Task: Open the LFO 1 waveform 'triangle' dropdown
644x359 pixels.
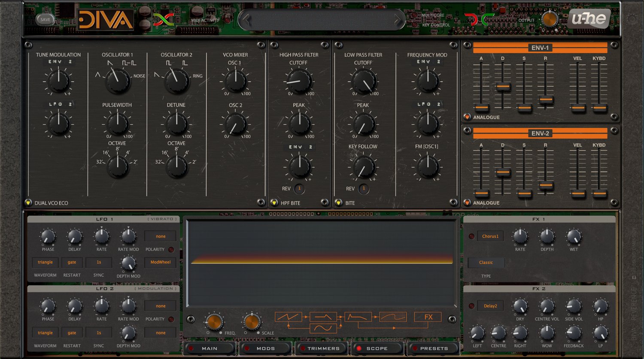Action: [x=45, y=262]
